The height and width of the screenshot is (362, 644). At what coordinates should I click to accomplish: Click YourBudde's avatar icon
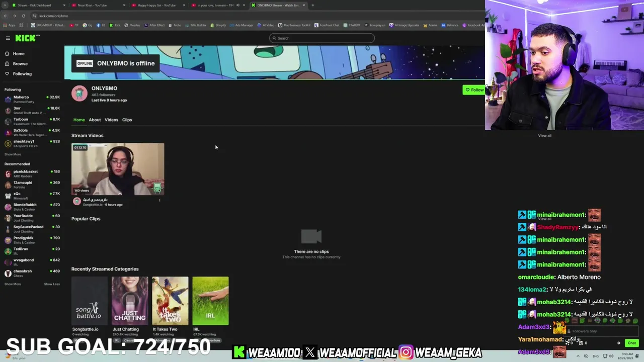coord(8,218)
